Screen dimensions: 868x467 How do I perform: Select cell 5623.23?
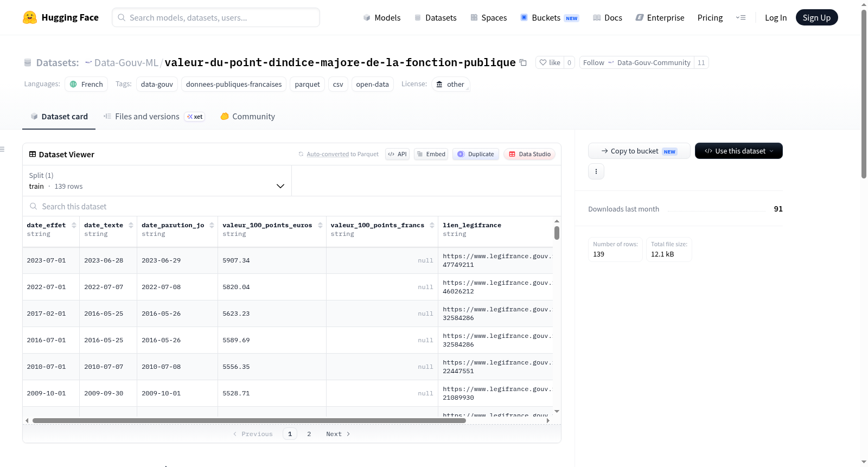click(x=272, y=314)
